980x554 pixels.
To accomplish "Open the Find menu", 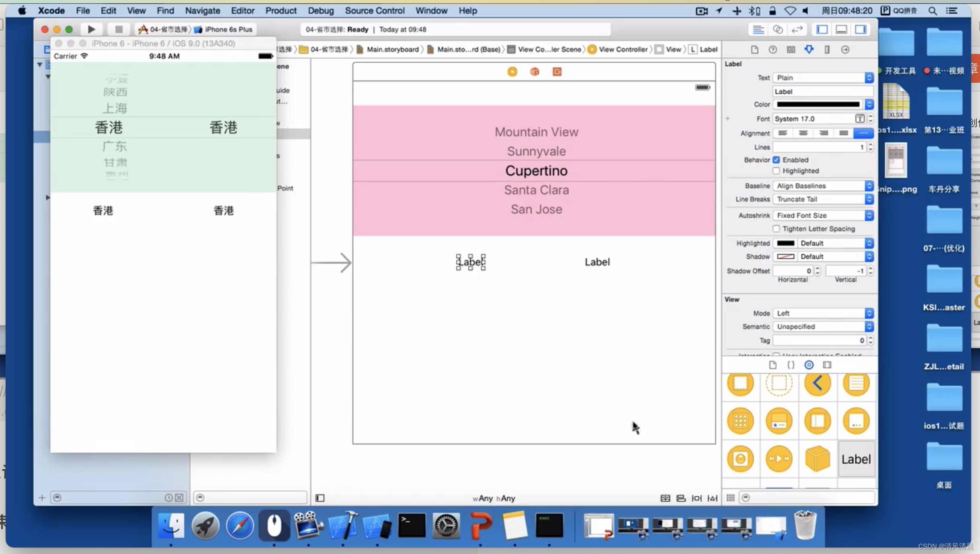I will coord(165,11).
